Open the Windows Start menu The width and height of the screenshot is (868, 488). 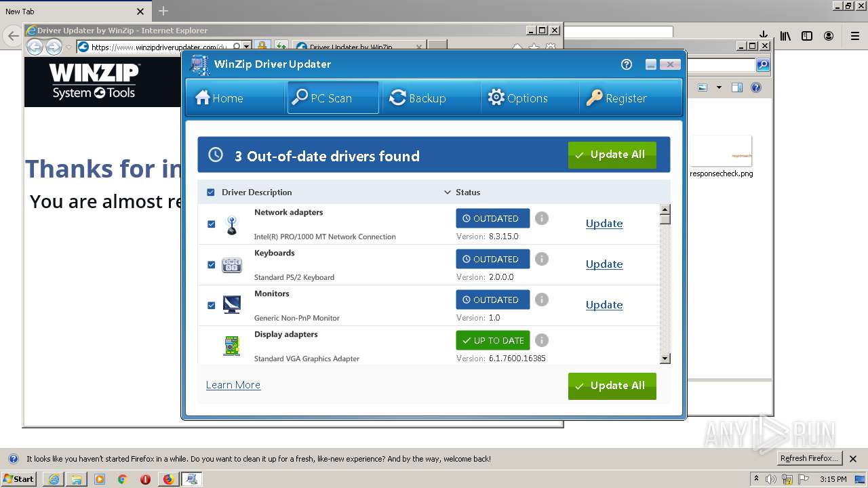[x=19, y=479]
